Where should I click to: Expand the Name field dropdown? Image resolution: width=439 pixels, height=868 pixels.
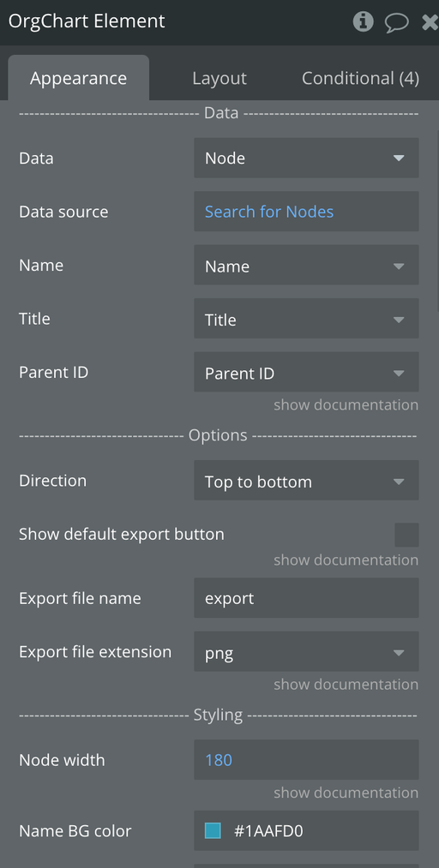tap(306, 266)
